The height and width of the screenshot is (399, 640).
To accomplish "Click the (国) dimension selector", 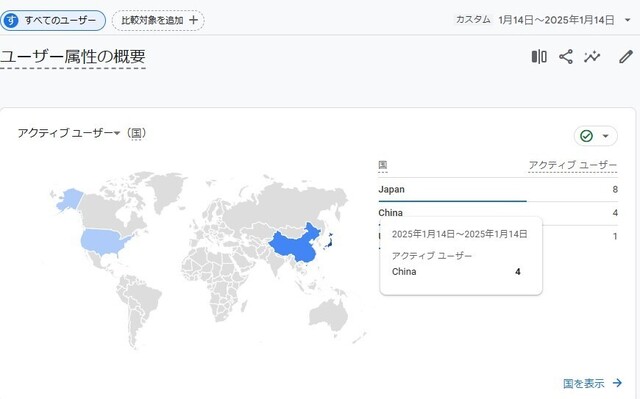I will pos(136,133).
